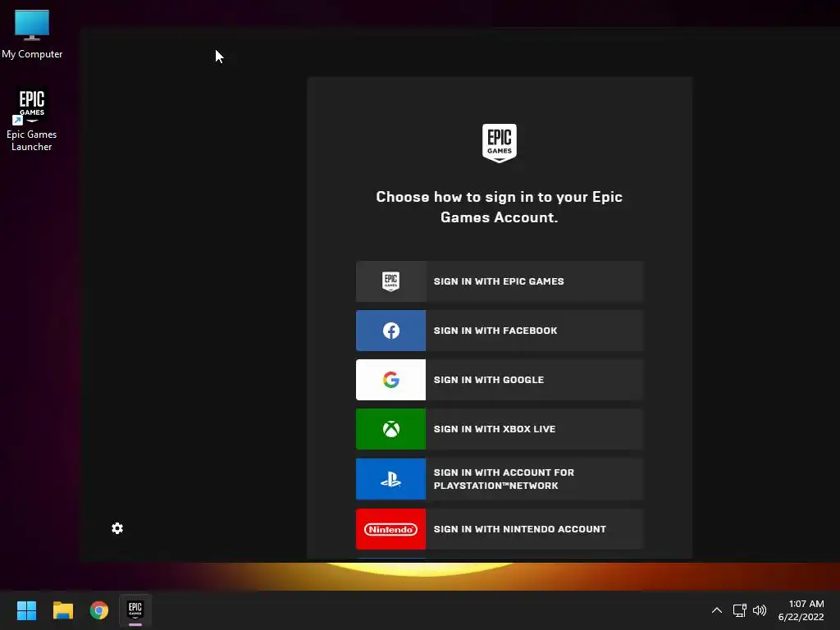Select Epic Games Launcher in the taskbar
The width and height of the screenshot is (840, 630).
point(135,610)
